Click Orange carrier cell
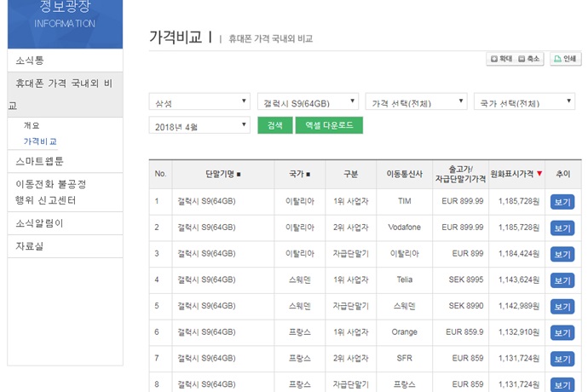This screenshot has height=392, width=588. tap(404, 332)
